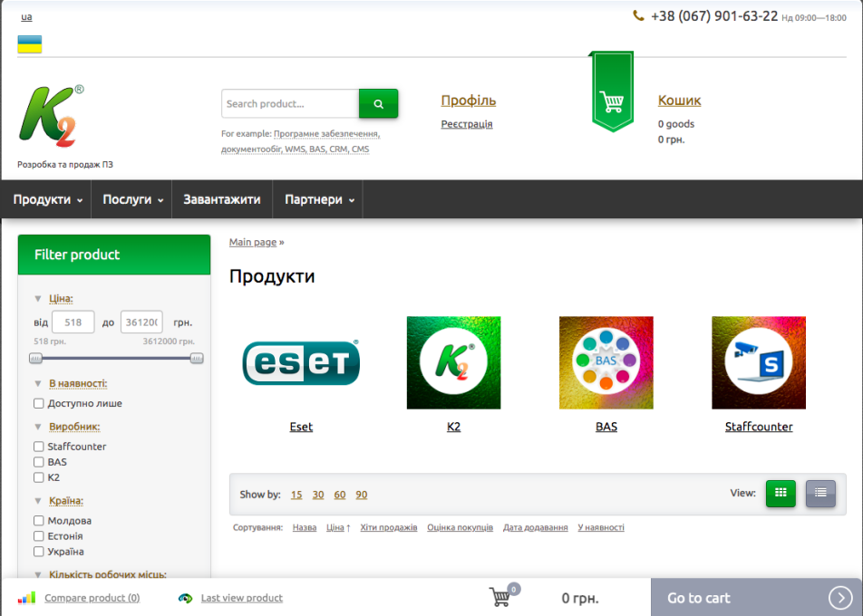The image size is (863, 616).
Task: Collapse the Ціна filter section
Action: tap(38, 299)
